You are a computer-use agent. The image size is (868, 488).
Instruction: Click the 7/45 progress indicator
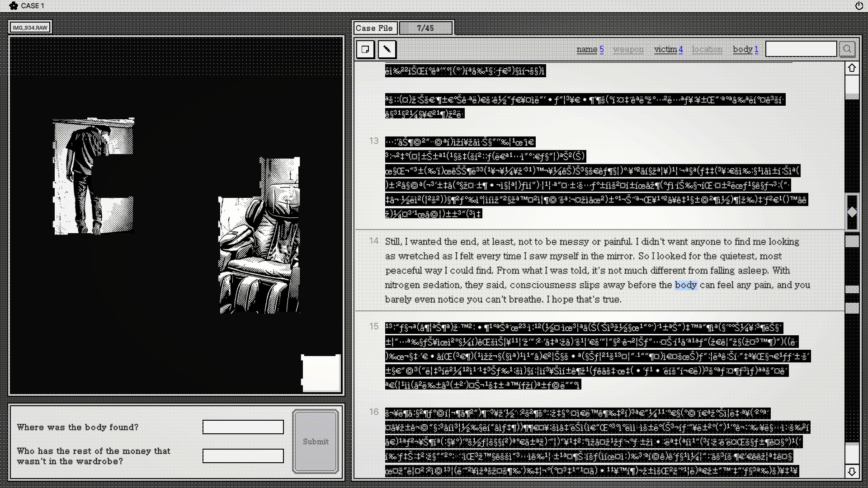(x=425, y=28)
